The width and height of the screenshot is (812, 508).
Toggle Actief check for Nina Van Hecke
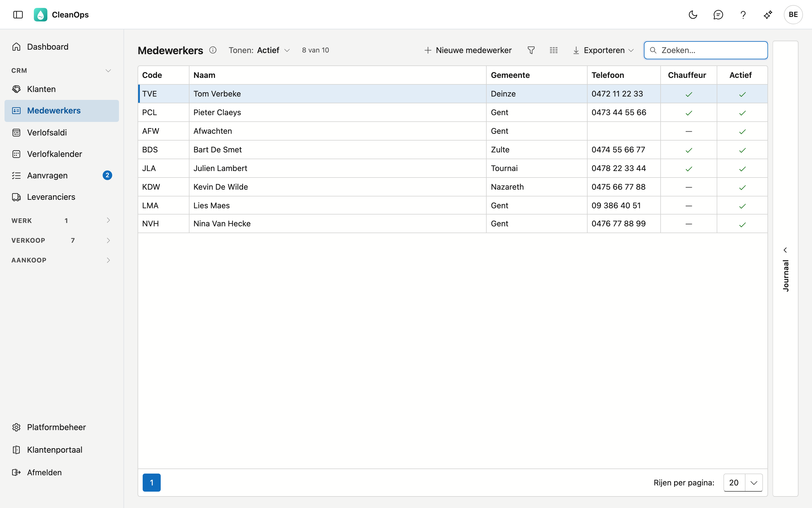coord(742,224)
